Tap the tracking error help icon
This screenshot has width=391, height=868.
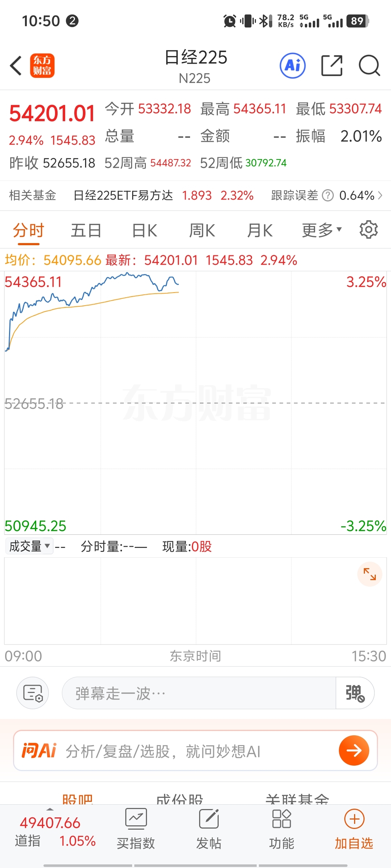(328, 196)
